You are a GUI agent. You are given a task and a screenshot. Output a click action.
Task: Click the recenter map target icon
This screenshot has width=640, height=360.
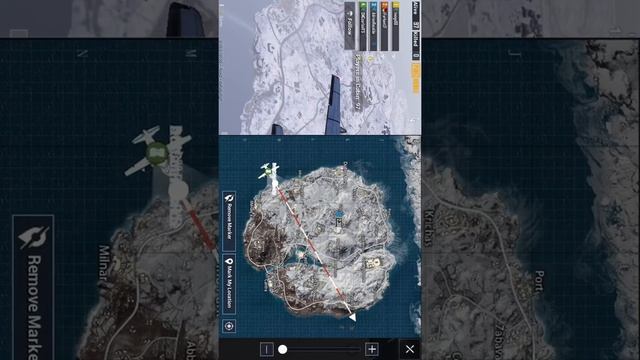click(229, 326)
